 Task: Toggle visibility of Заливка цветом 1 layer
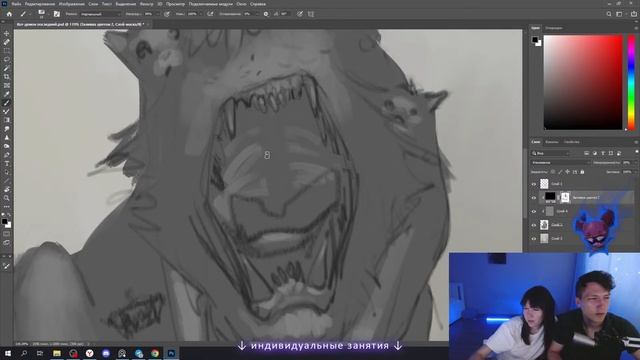tap(533, 198)
